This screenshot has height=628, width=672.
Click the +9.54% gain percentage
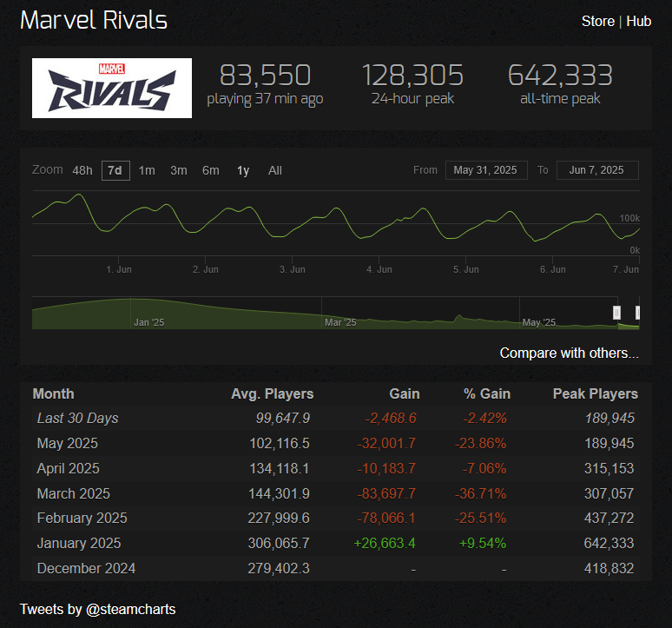483,543
